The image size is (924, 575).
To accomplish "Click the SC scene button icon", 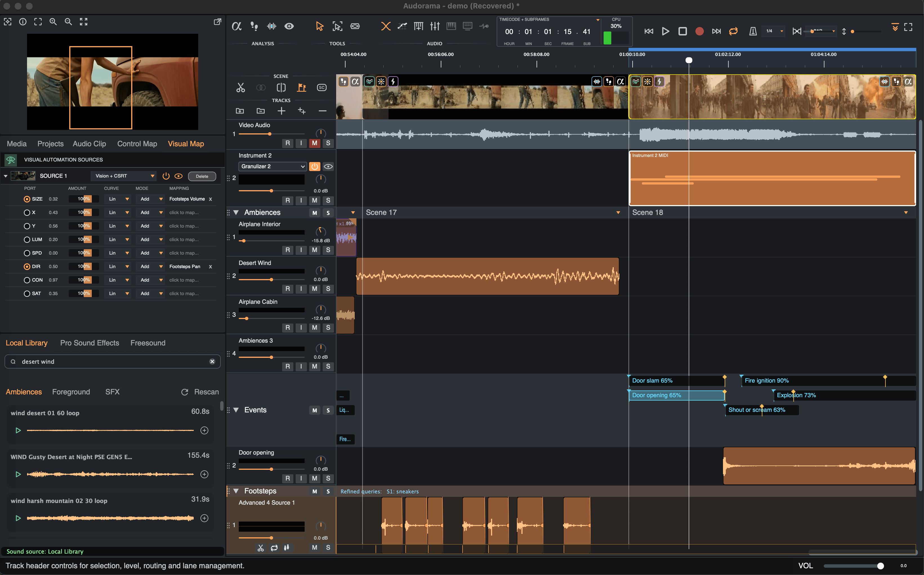I will coord(322,87).
